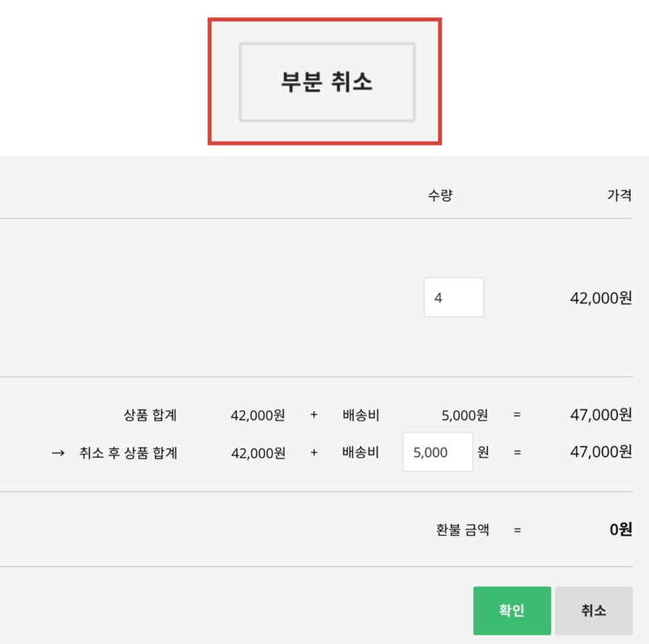The height and width of the screenshot is (644, 649).
Task: Click the 가격 column header
Action: [x=619, y=196]
